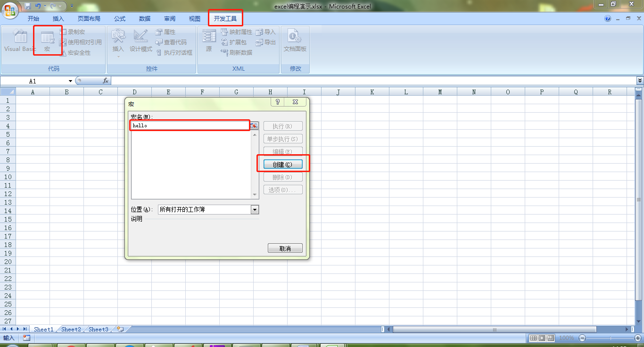644x347 pixels.
Task: Click the select-all corner of the sheet
Action: pos(8,92)
